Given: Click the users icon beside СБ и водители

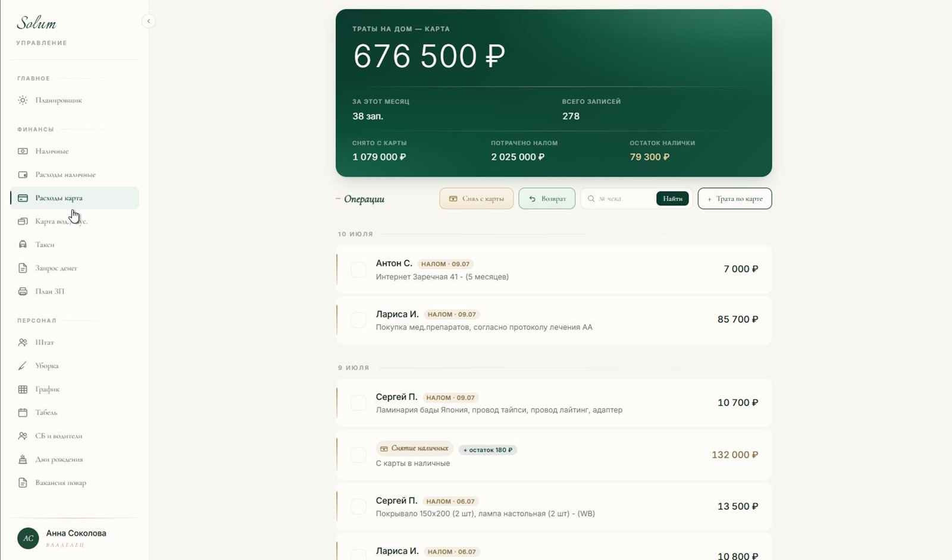Looking at the screenshot, I should click(x=23, y=436).
